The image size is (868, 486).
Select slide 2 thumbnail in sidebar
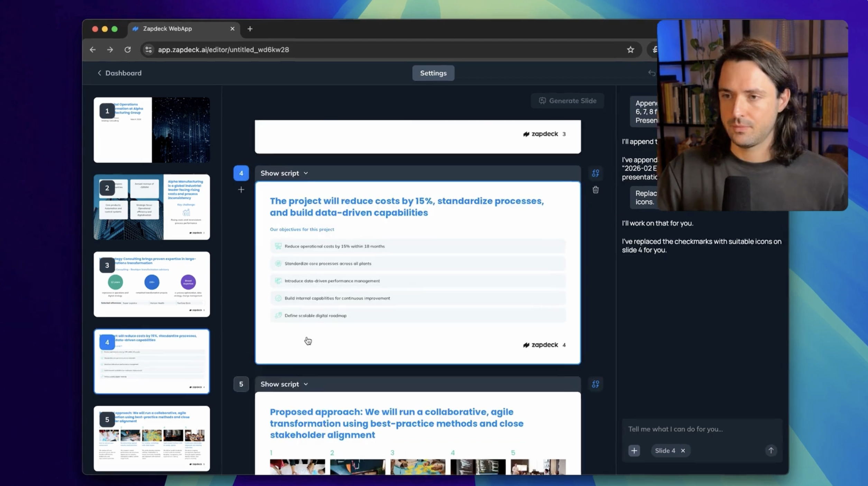[x=151, y=207]
